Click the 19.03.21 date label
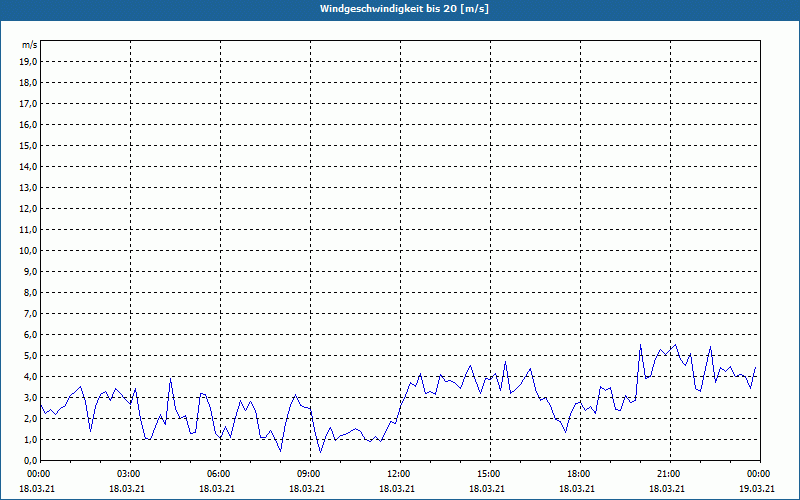This screenshot has height=500, width=800. point(757,488)
